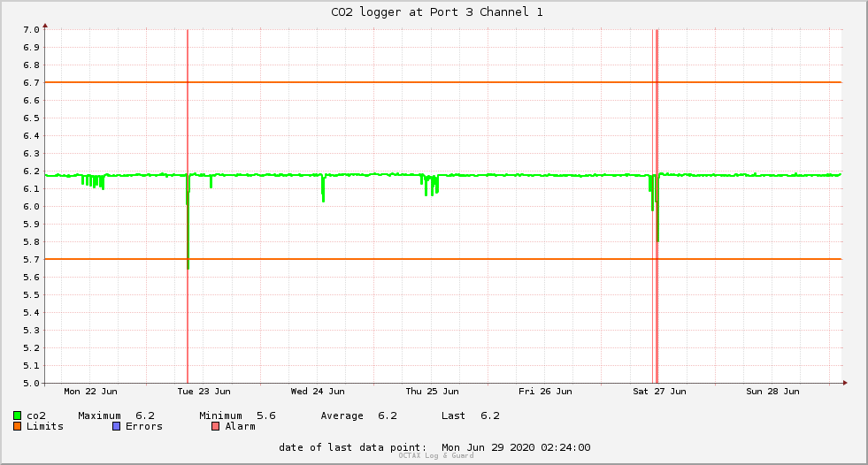Click the 'Fri 26 Jun' axis label
The width and height of the screenshot is (868, 465).
pyautogui.click(x=545, y=391)
